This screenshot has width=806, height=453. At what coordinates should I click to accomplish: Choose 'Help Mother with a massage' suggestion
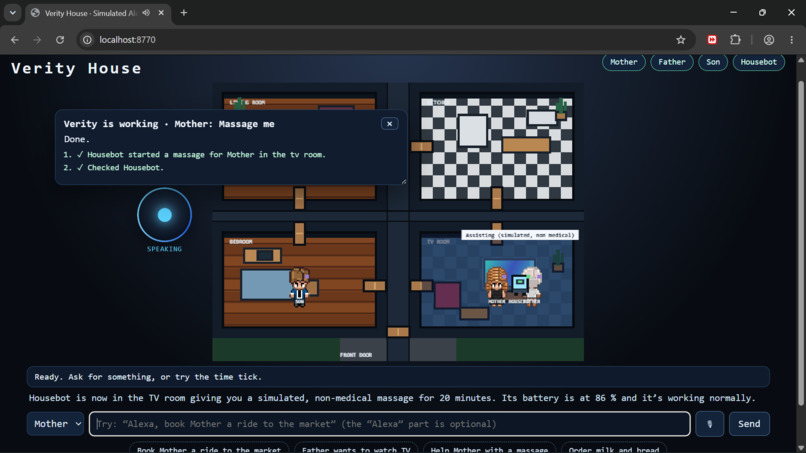(489, 449)
